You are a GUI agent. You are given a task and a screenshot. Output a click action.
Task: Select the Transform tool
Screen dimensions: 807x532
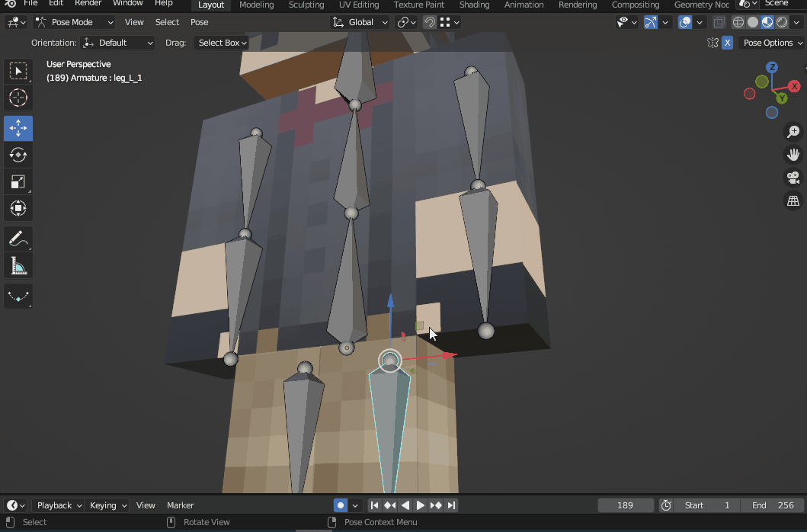pyautogui.click(x=18, y=208)
